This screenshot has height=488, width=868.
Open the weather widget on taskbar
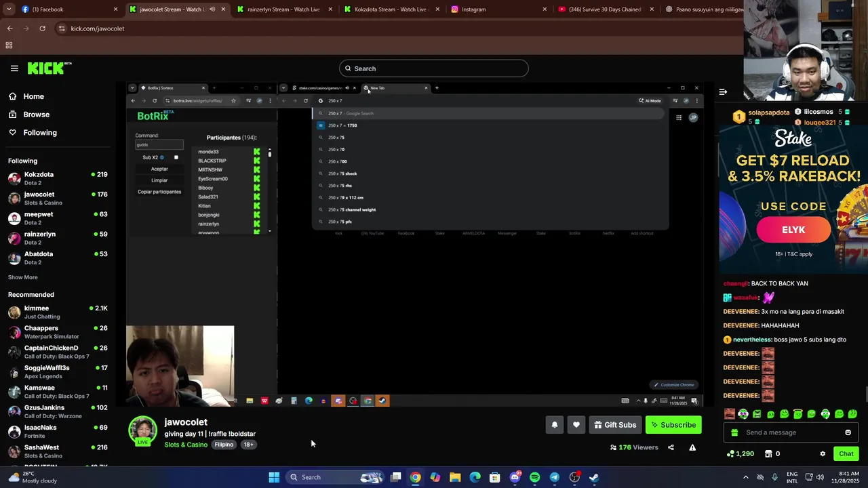[x=33, y=477]
